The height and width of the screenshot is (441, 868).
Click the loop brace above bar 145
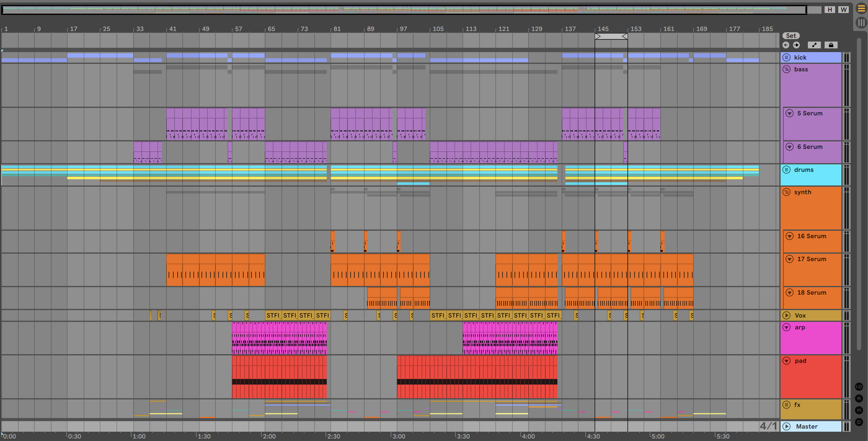coord(611,36)
